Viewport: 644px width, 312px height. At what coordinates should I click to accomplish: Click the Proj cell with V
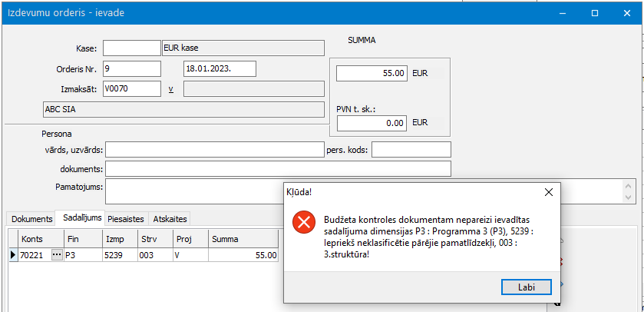click(x=190, y=255)
